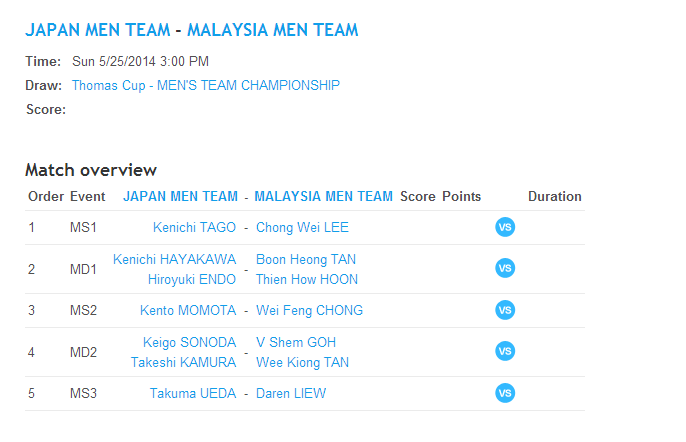Click JAPAN MEN TEAM column header link
Screen dimensions: 686x442
pyautogui.click(x=180, y=197)
